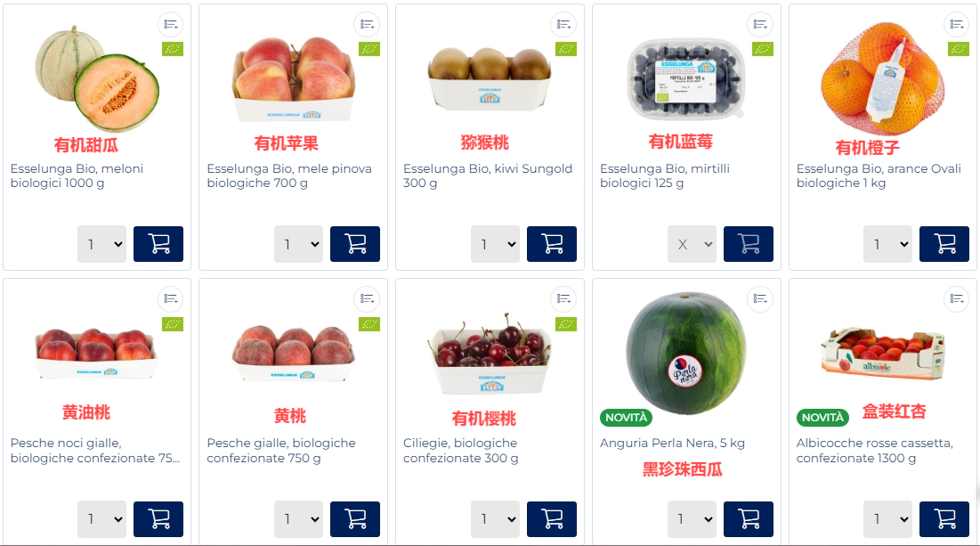The image size is (980, 546).
Task: Open Esselunga Bio kiwi Sungold product link
Action: coord(488,175)
